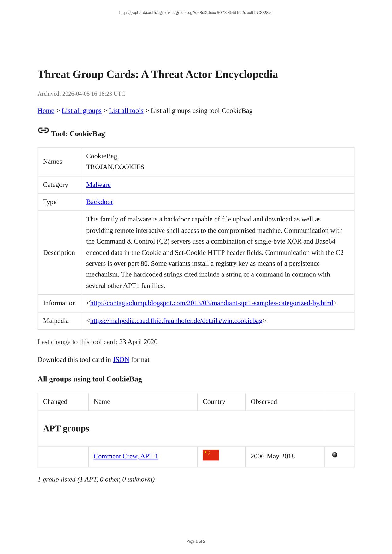Viewport: 392px width, 554px height.
Task: Select the Country column header
Action: (214, 402)
